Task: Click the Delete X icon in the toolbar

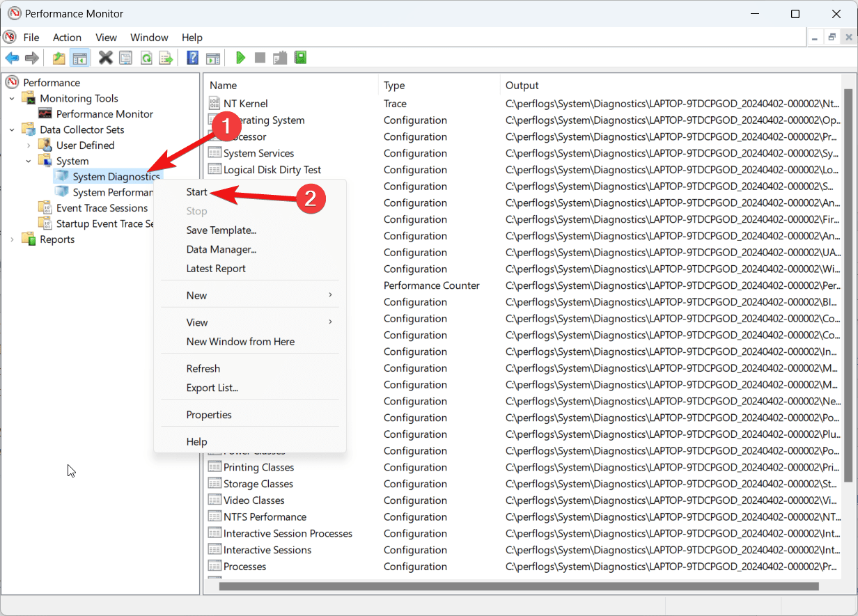Action: click(x=105, y=58)
